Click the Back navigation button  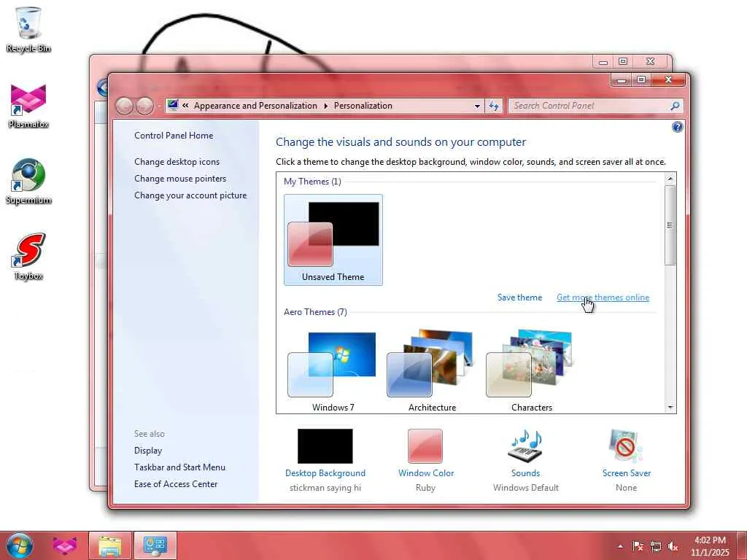[124, 106]
